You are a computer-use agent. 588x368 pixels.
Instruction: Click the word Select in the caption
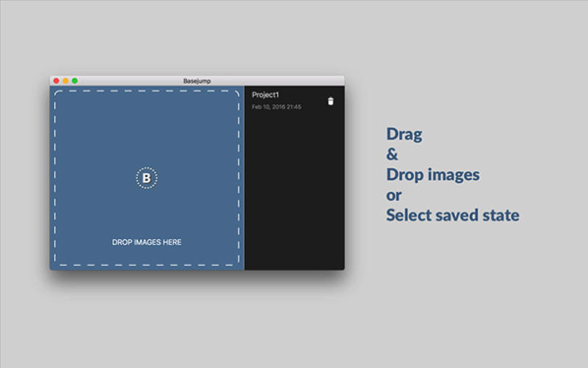(409, 215)
